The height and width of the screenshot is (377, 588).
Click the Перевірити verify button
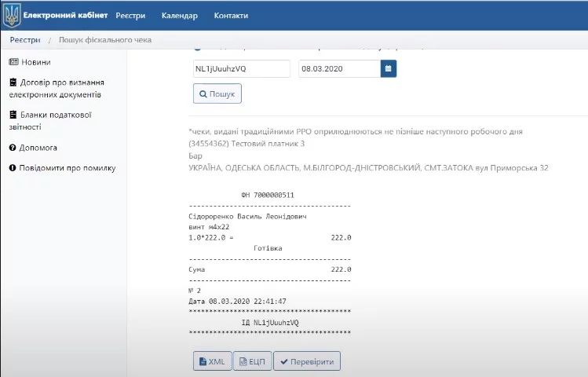tap(307, 361)
